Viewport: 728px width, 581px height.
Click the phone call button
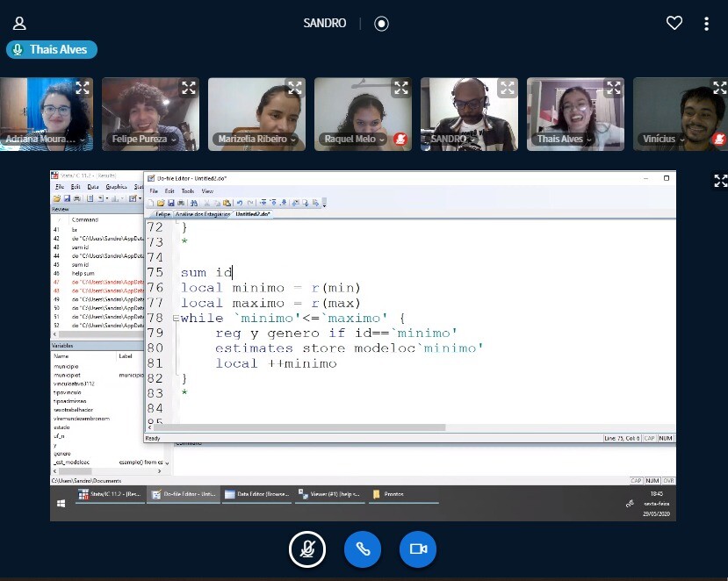coord(362,549)
